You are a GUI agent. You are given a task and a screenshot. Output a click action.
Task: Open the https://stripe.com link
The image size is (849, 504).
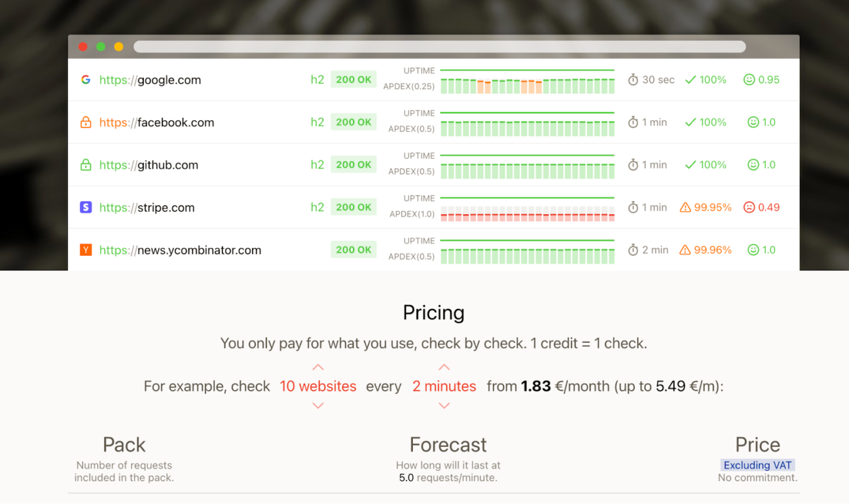tap(147, 207)
